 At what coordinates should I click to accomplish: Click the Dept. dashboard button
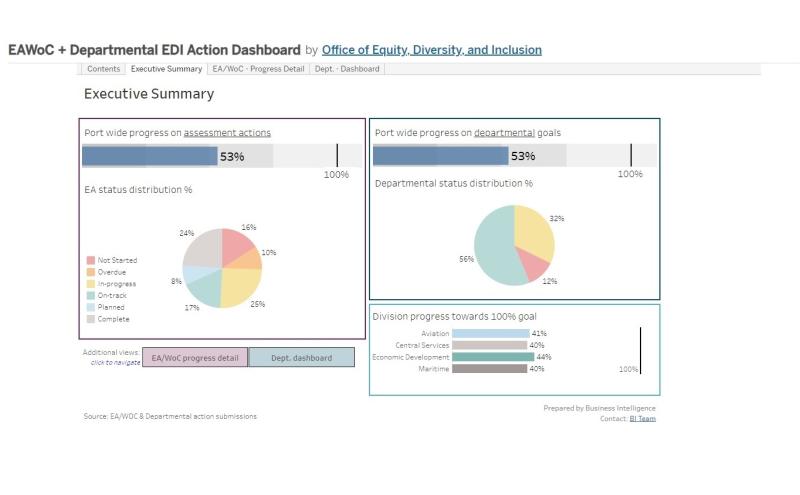pos(302,358)
